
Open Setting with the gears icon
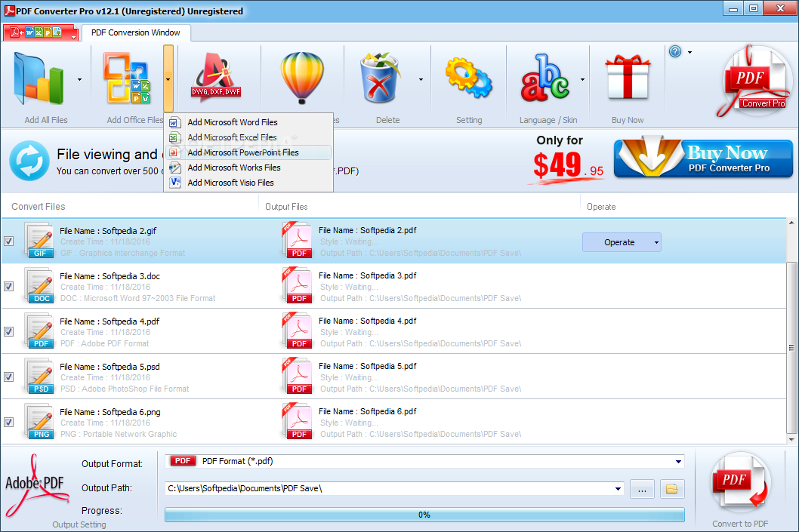[x=469, y=78]
